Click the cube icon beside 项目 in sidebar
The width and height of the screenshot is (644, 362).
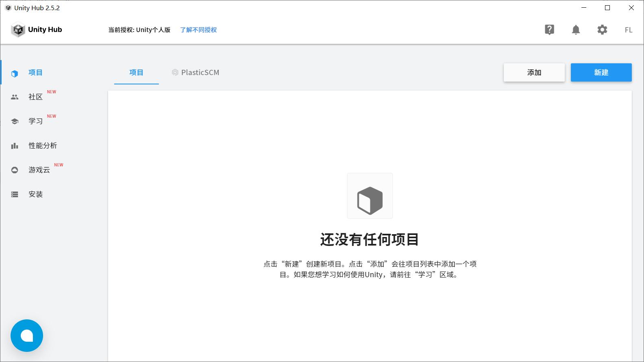(15, 73)
